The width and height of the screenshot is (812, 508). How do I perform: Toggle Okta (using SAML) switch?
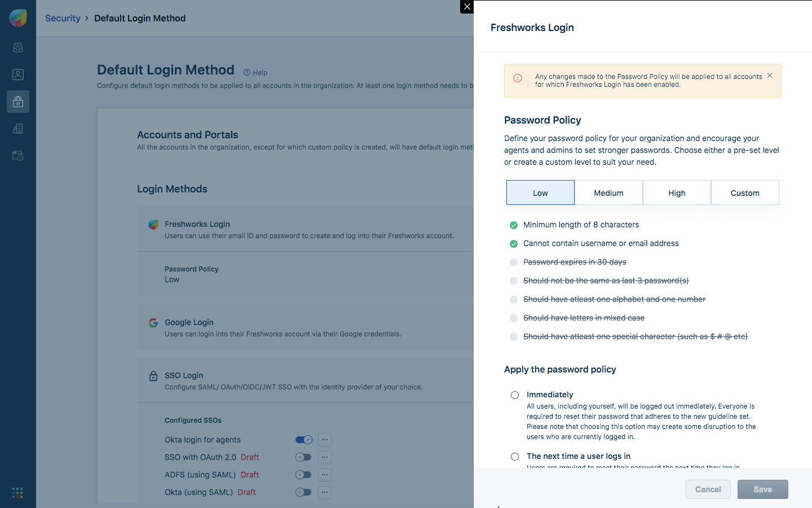303,492
